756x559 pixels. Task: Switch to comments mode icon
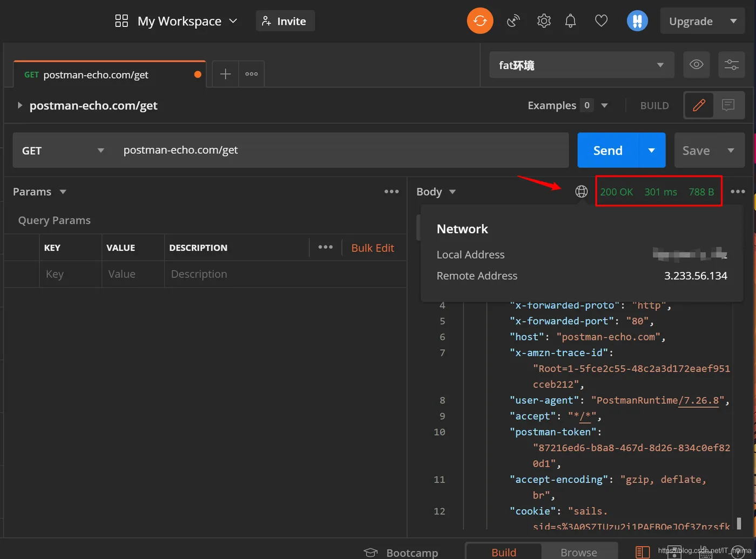coord(728,105)
